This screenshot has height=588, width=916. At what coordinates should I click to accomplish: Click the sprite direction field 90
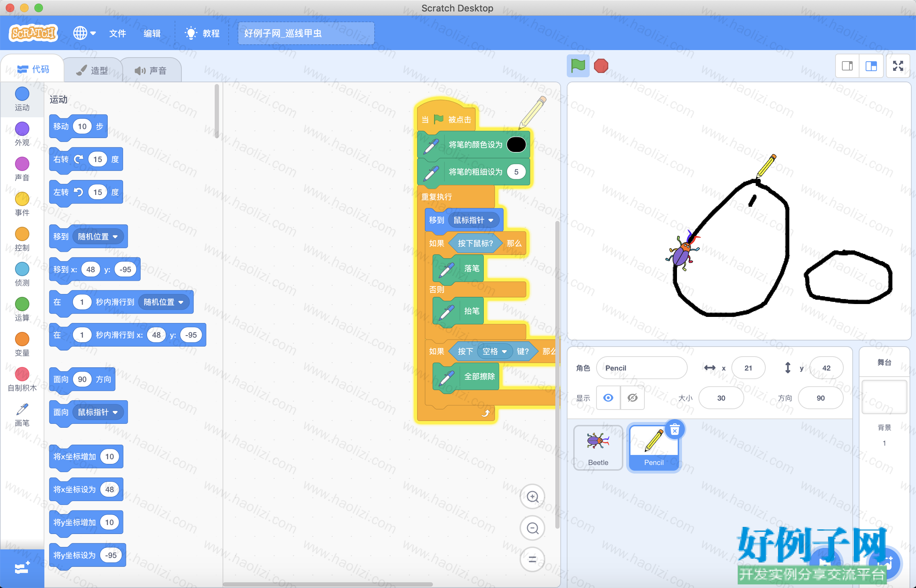[x=820, y=398]
